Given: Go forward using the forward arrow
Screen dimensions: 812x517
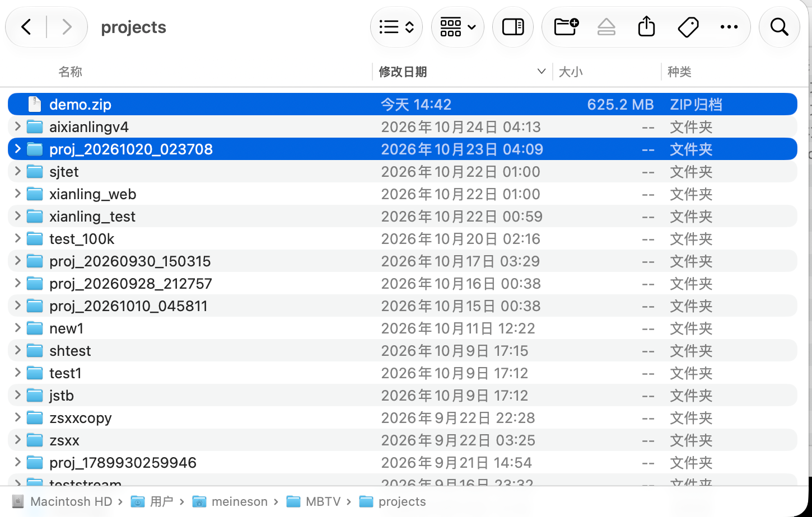Looking at the screenshot, I should [67, 27].
